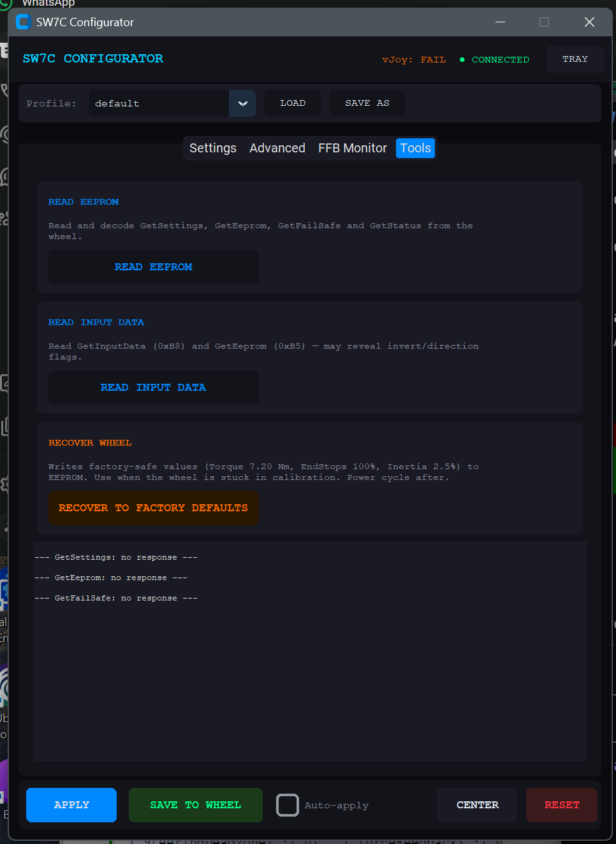Expand the Profile dropdown chevron
The width and height of the screenshot is (616, 844).
(x=242, y=103)
